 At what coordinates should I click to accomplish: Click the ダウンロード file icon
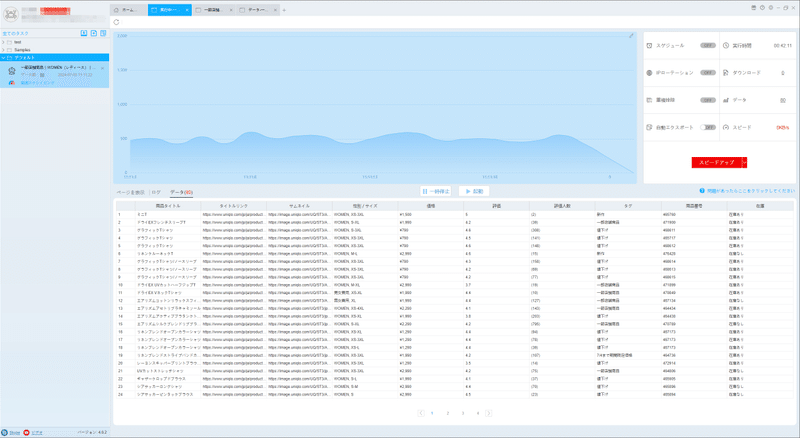tap(726, 73)
